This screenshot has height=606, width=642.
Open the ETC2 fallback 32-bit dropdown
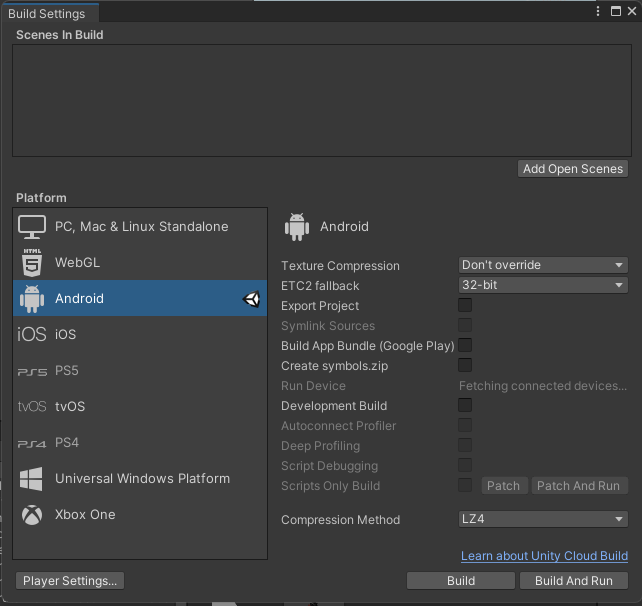click(x=543, y=285)
